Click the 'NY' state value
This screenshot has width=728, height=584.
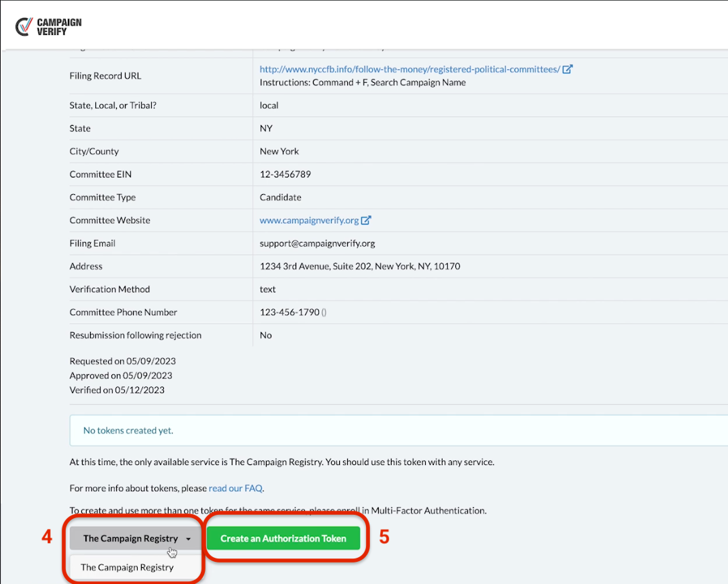(x=266, y=128)
